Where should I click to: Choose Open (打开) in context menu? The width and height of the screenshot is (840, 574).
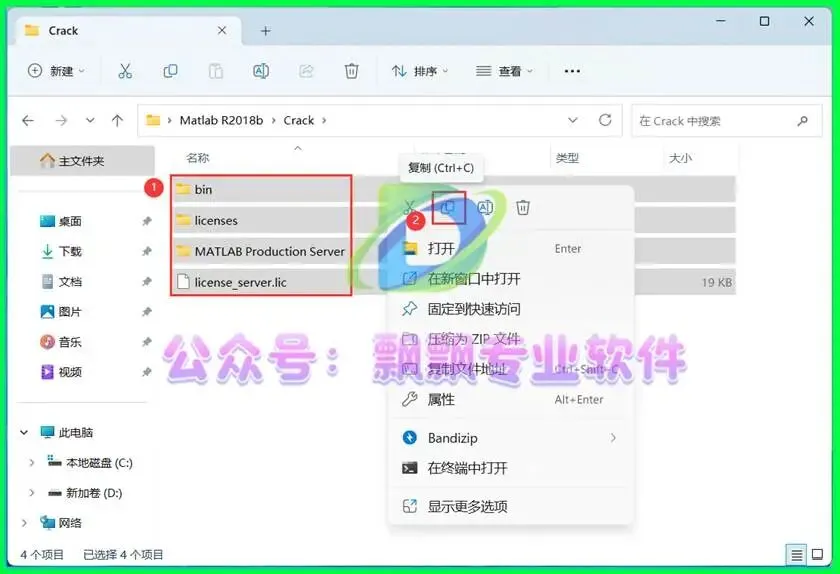[x=511, y=248]
